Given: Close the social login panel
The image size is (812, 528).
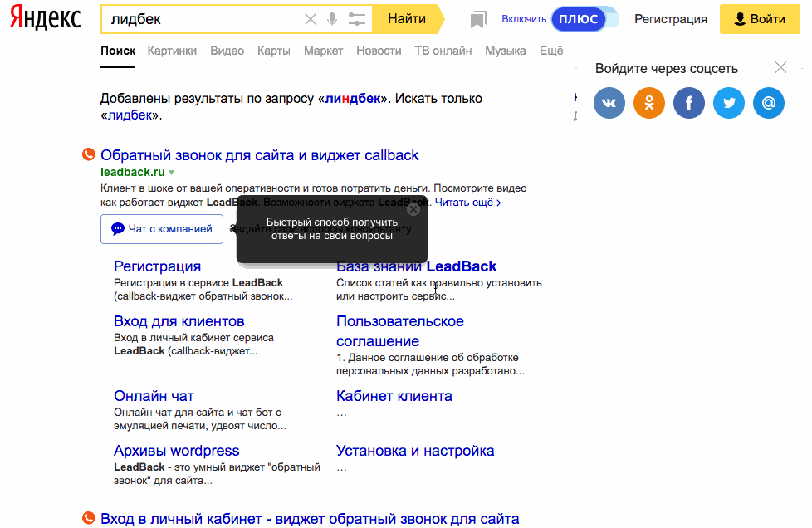Looking at the screenshot, I should click(x=780, y=67).
